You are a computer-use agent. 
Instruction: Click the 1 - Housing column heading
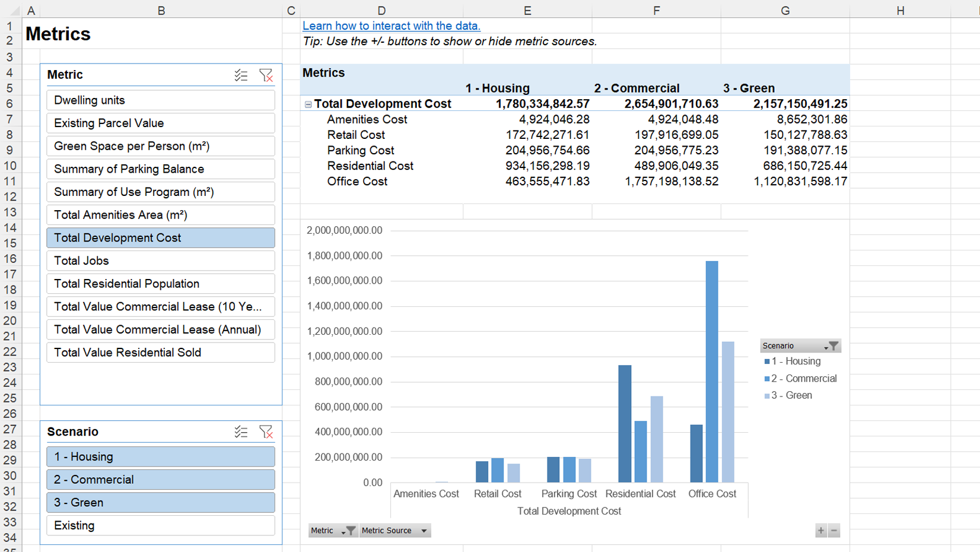tap(497, 88)
